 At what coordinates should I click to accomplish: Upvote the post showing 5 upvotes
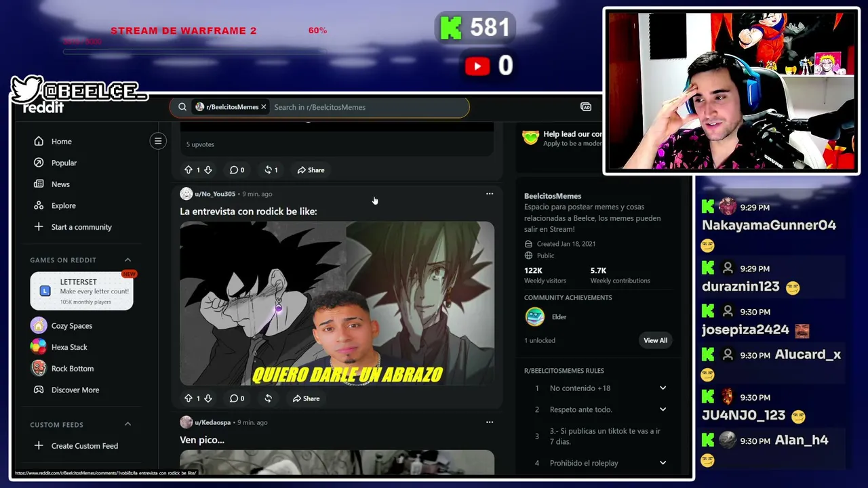tap(188, 170)
